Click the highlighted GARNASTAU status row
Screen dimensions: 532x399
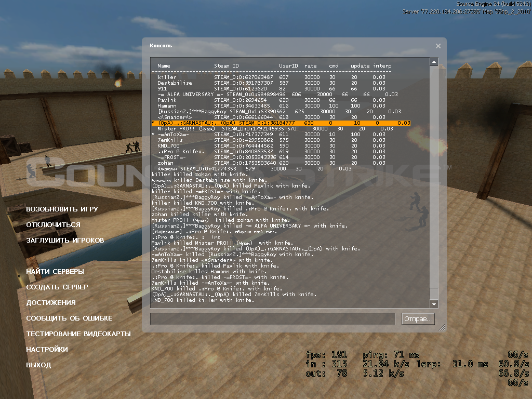click(x=281, y=123)
